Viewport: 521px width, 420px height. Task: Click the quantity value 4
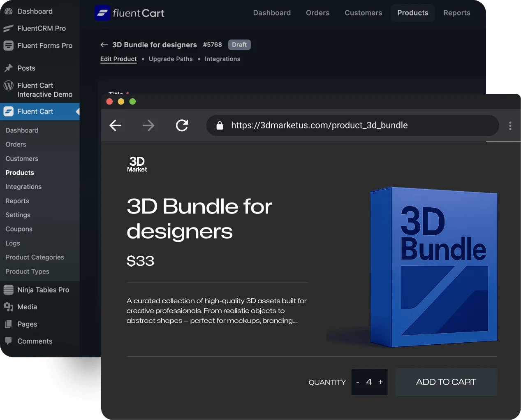click(x=369, y=382)
